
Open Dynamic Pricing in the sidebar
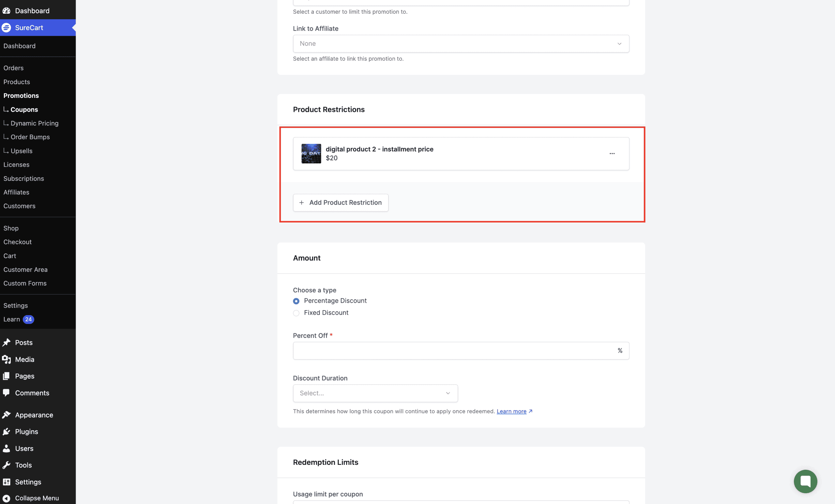point(34,123)
